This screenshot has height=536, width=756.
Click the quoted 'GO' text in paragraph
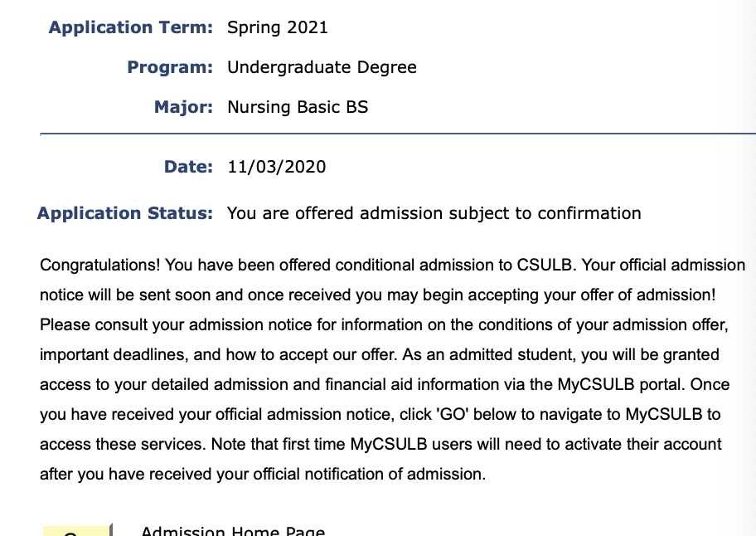[x=453, y=414]
